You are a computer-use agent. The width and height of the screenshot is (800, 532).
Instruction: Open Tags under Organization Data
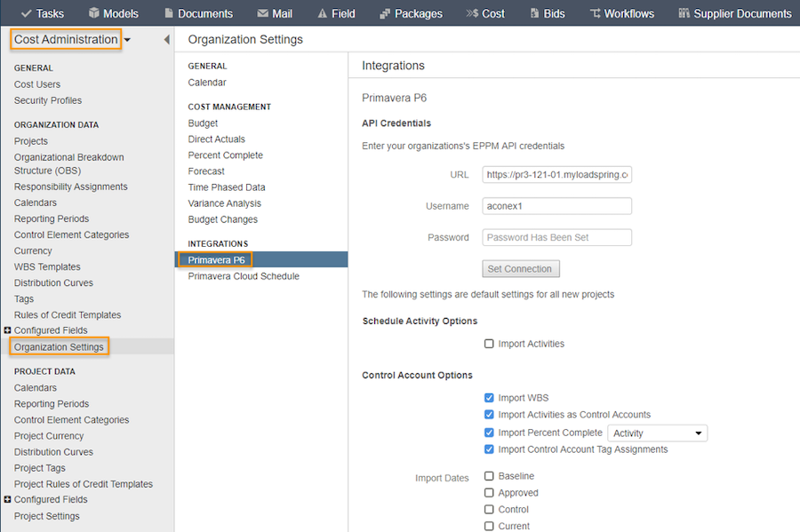[x=24, y=298]
